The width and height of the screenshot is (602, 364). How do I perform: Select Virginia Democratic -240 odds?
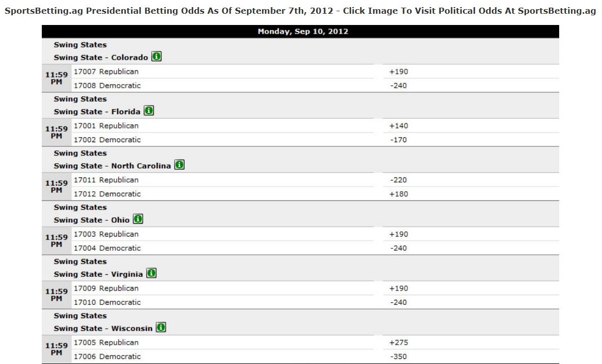coord(399,302)
